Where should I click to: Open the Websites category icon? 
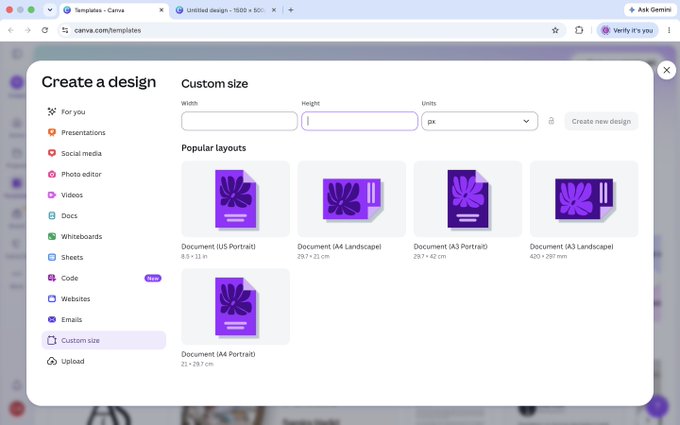[52, 299]
